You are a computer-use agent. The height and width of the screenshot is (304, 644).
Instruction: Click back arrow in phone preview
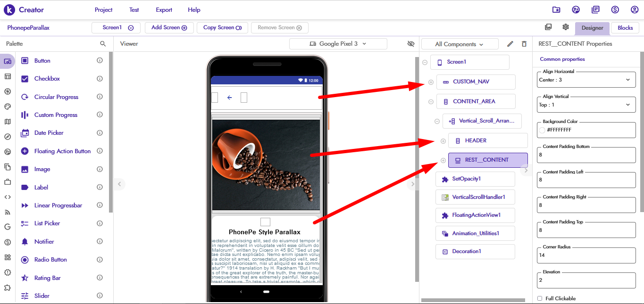(230, 98)
